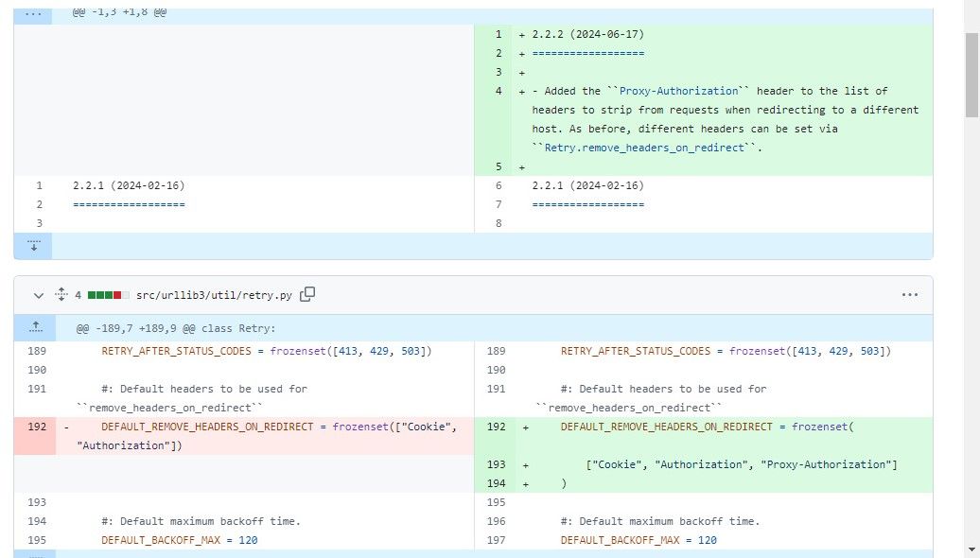Select deleted line 192 number on left
The image size is (980, 558).
click(x=37, y=427)
